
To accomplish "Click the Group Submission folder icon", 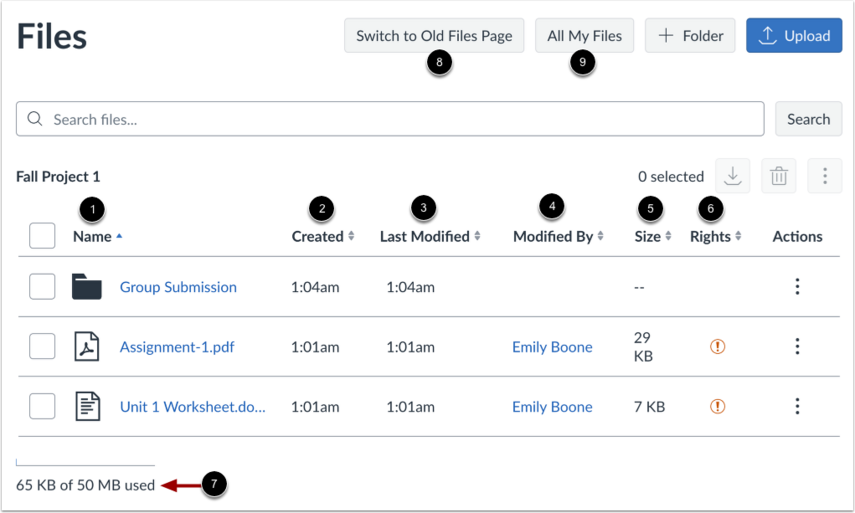I will [x=87, y=287].
